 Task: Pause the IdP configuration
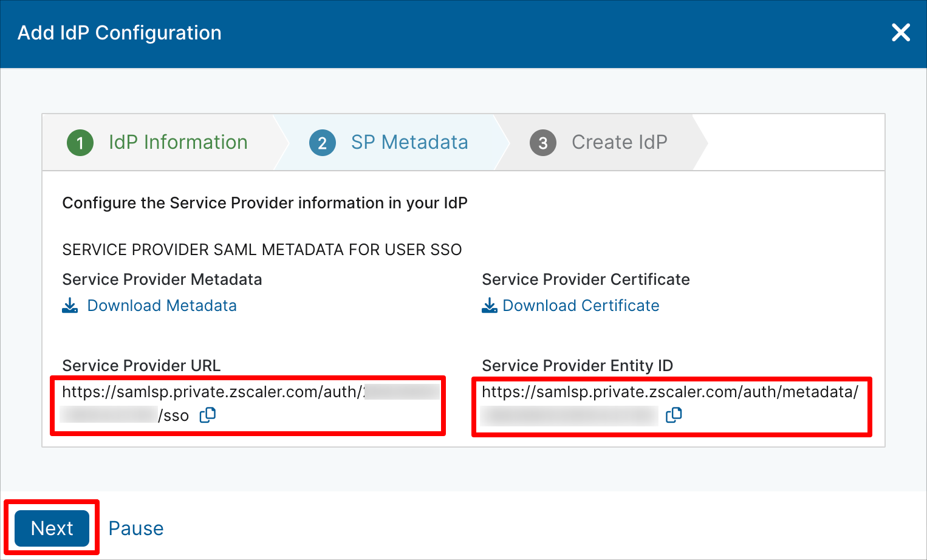click(136, 528)
